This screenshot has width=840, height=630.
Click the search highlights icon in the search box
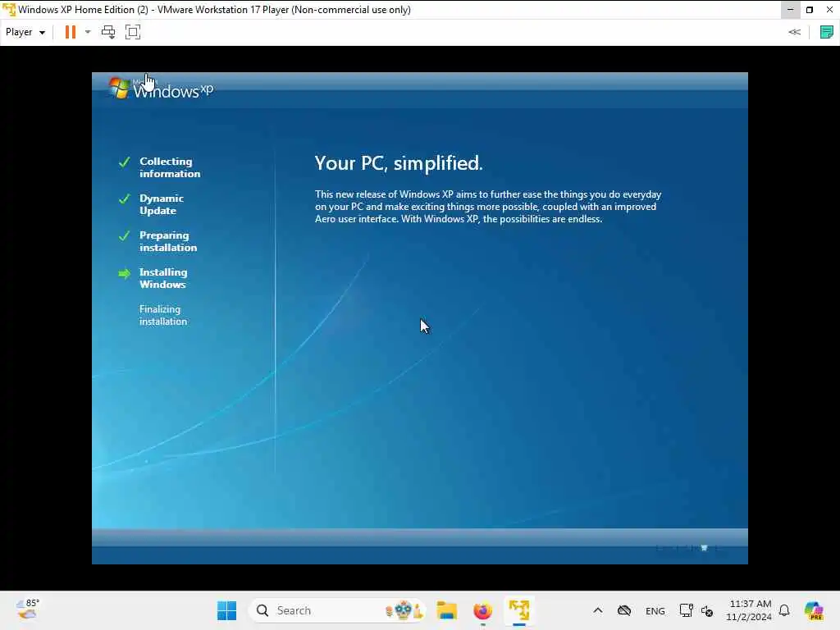(x=405, y=610)
